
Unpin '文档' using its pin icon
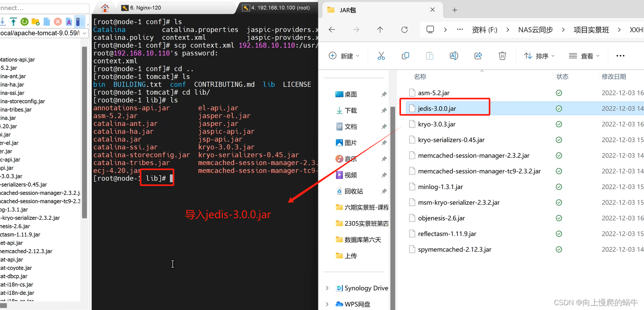[384, 127]
